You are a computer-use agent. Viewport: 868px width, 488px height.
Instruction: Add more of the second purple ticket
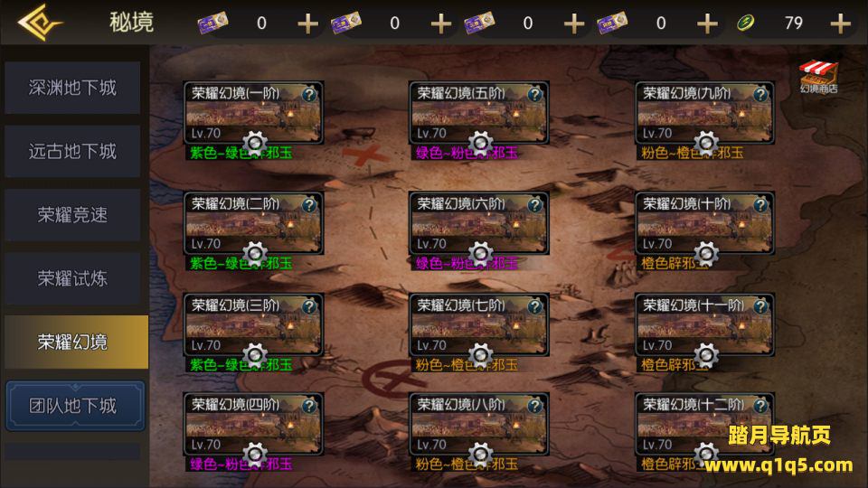440,23
